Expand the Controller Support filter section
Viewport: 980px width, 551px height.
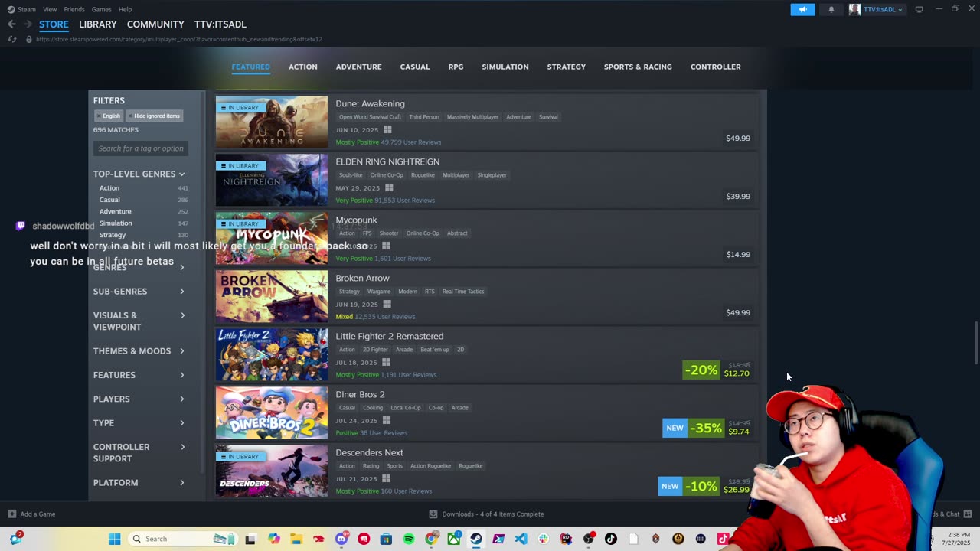tap(139, 453)
